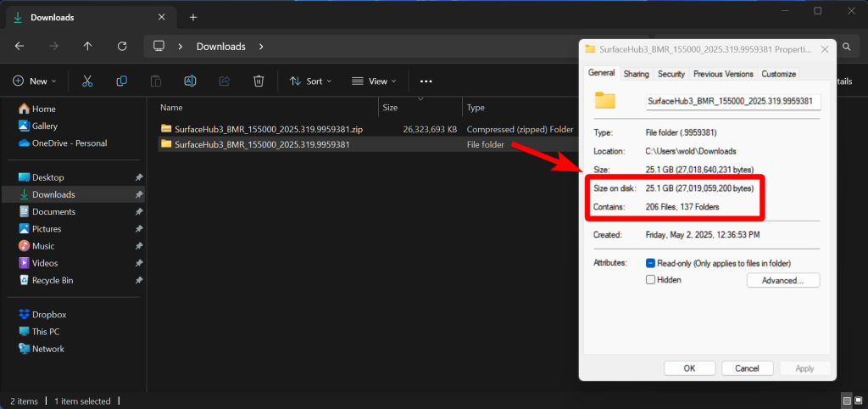The image size is (868, 409).
Task: Click the Refresh icon in navigation bar
Action: (x=122, y=47)
